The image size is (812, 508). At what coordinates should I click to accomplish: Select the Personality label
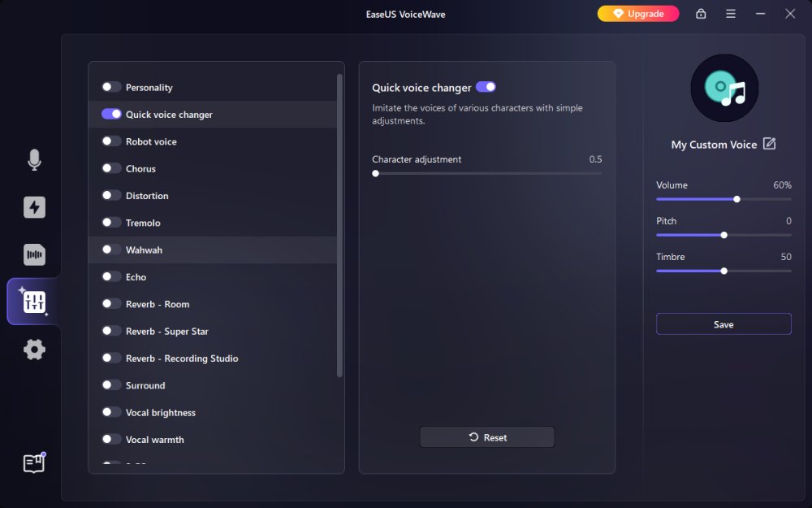149,88
